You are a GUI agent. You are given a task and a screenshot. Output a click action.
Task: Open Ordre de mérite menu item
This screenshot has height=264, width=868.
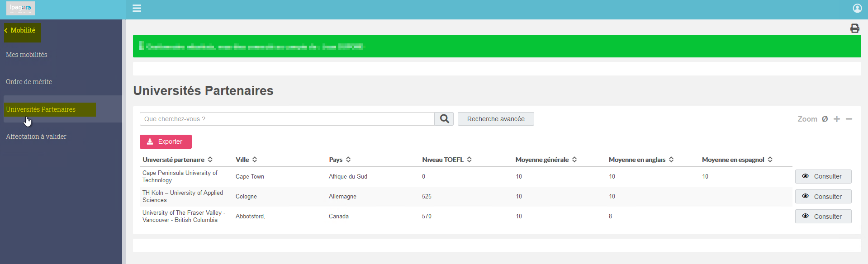point(29,82)
